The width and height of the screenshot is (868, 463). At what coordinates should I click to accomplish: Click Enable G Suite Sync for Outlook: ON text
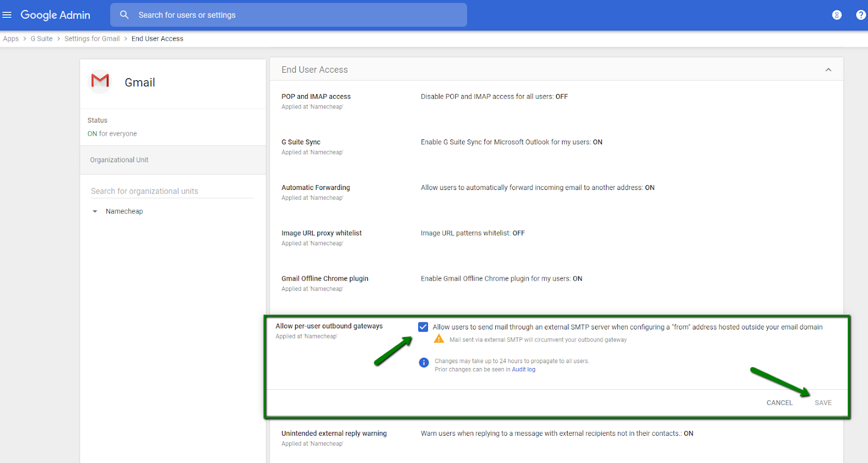click(x=512, y=142)
